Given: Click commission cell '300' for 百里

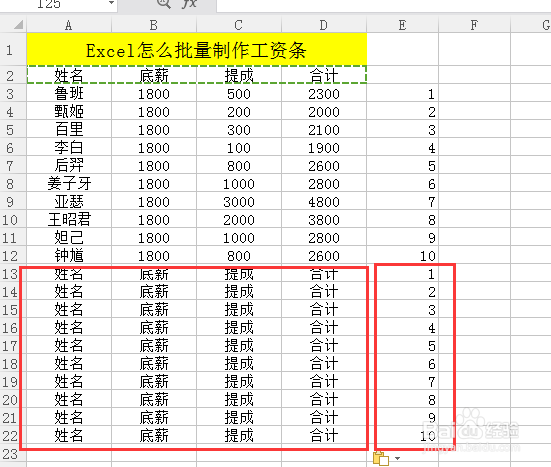Looking at the screenshot, I should pyautogui.click(x=239, y=129).
